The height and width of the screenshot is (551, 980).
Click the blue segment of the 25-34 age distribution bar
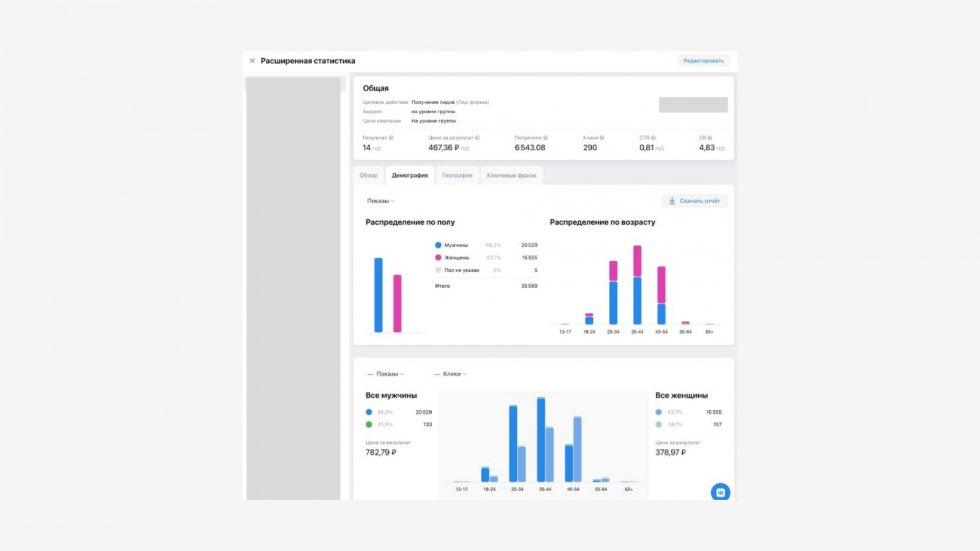[613, 303]
